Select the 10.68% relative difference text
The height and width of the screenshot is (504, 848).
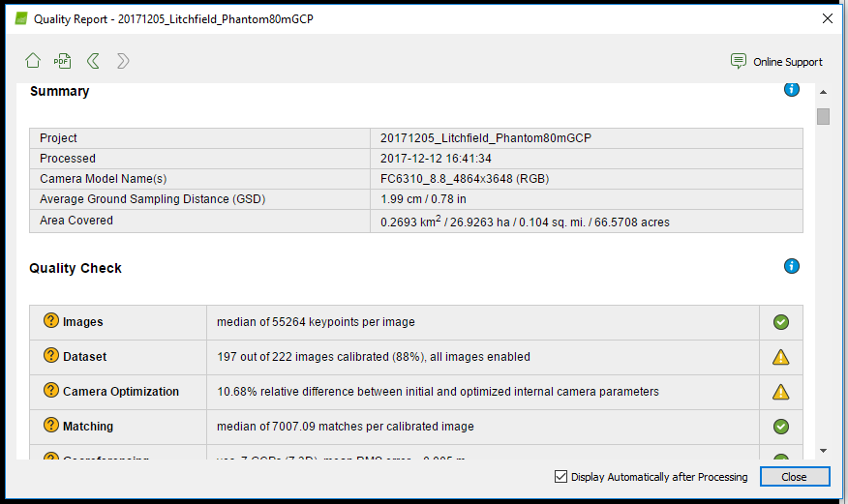point(438,392)
